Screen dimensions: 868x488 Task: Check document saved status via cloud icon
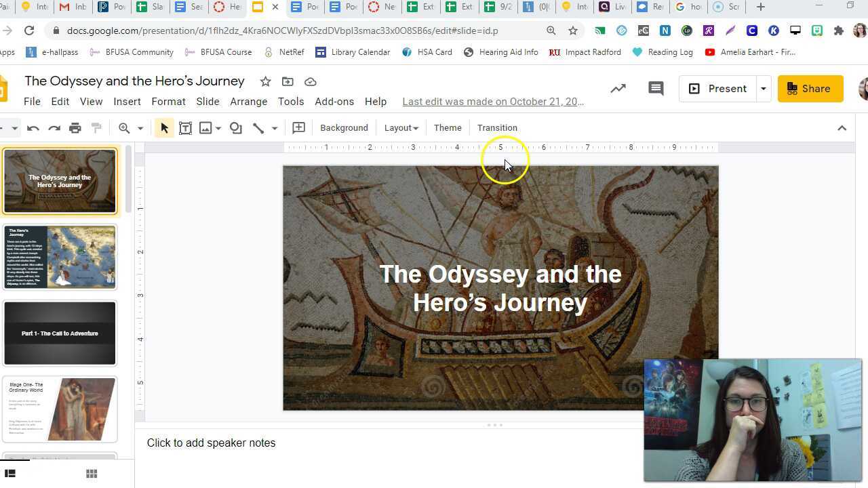click(311, 81)
